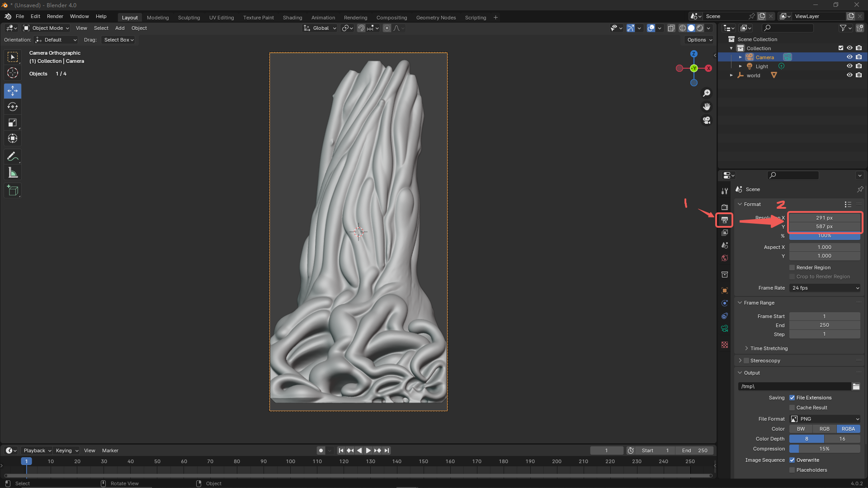Select the Scale tool in toolbar
Screen dimensions: 868x488
(x=13, y=123)
